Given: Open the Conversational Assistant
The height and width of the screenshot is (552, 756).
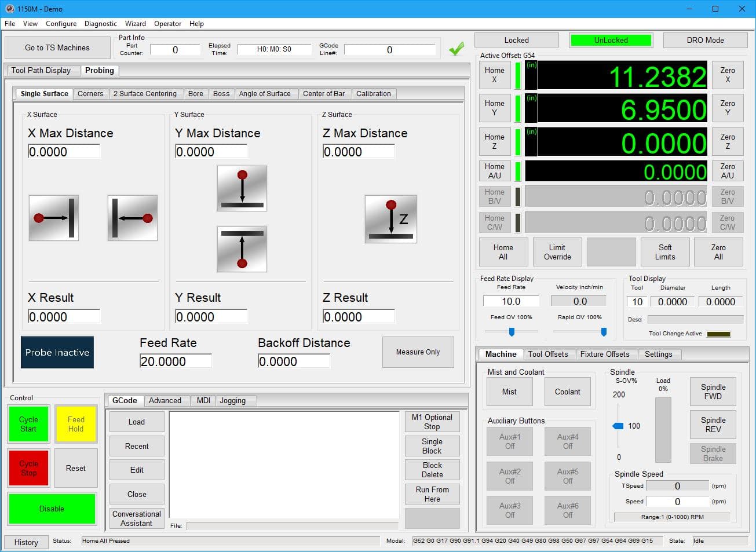Looking at the screenshot, I should tap(136, 518).
